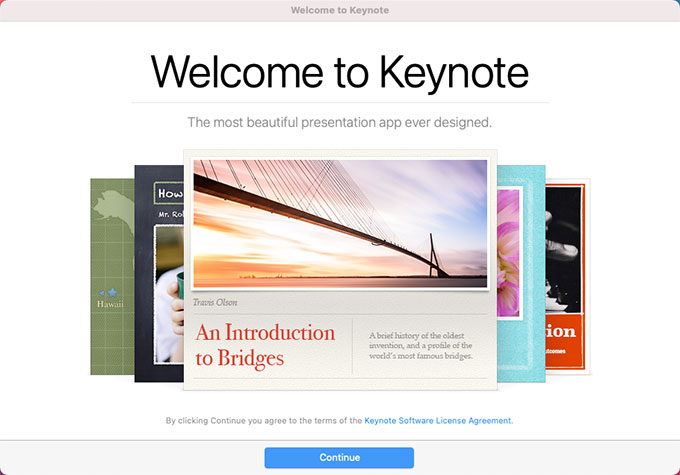Viewport: 680px width, 475px height.
Task: Select the dark chalkboard theme thumbnail
Action: pos(159,273)
